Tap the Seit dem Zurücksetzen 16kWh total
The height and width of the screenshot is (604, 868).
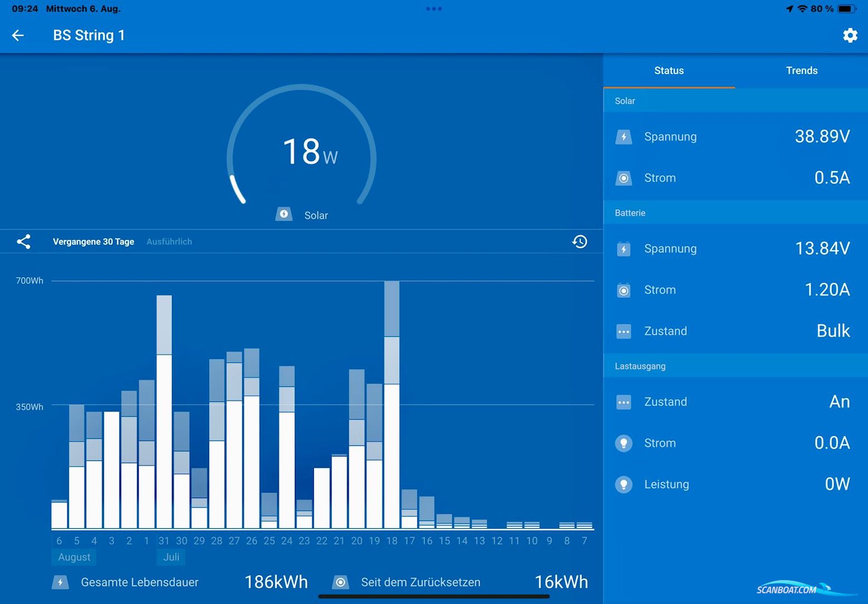561,582
